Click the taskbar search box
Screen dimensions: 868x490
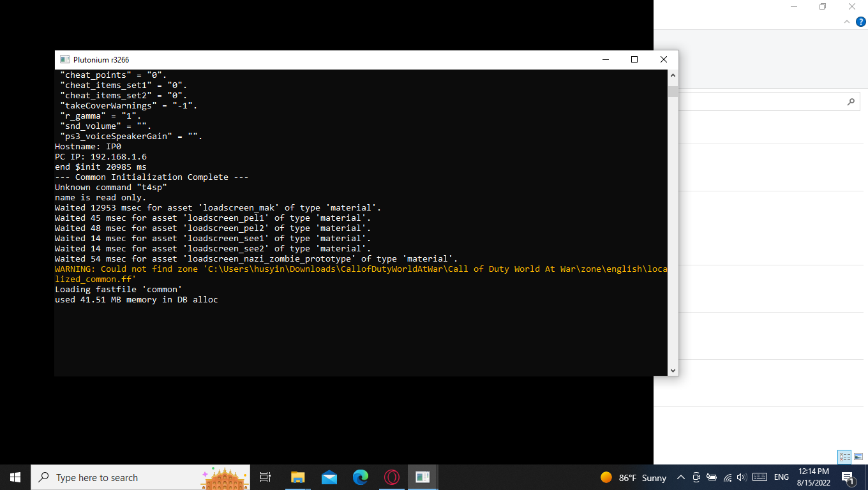click(140, 477)
